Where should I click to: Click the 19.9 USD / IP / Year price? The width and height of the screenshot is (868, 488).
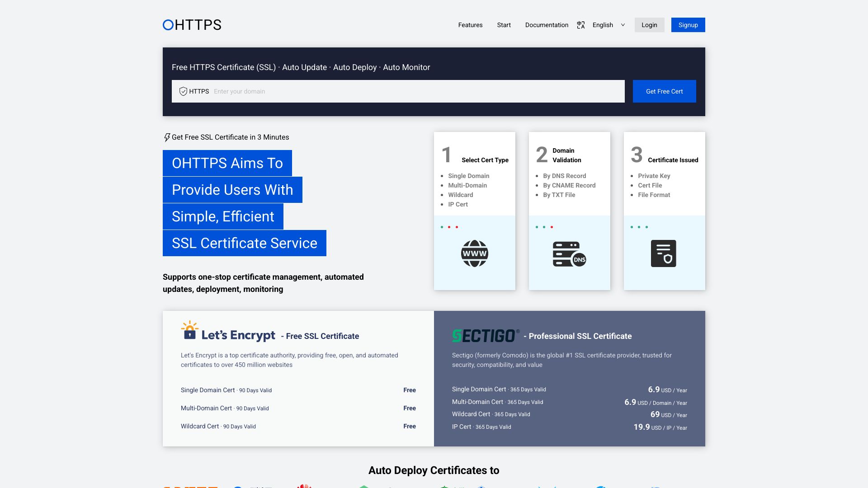coord(660,427)
